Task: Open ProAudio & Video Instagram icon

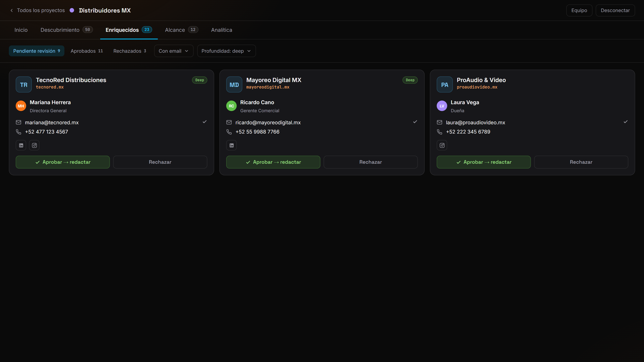Action: [x=442, y=145]
